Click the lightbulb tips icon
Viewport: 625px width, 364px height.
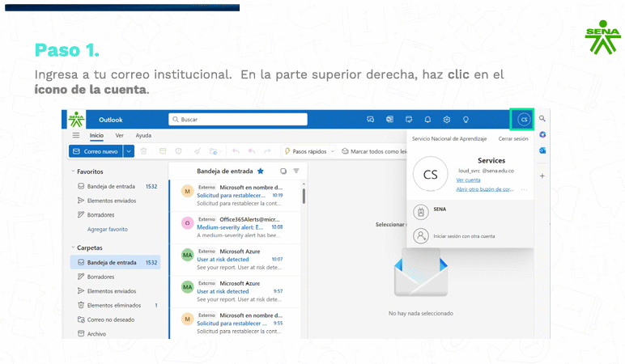click(x=466, y=120)
